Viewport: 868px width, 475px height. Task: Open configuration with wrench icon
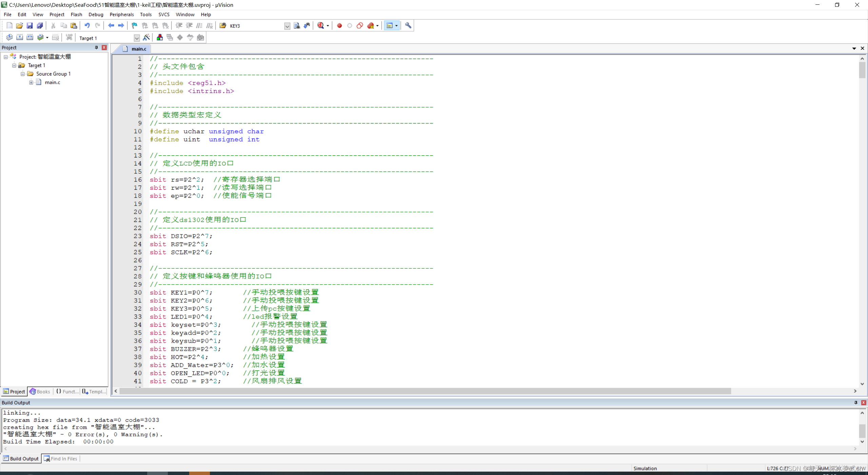coord(408,25)
